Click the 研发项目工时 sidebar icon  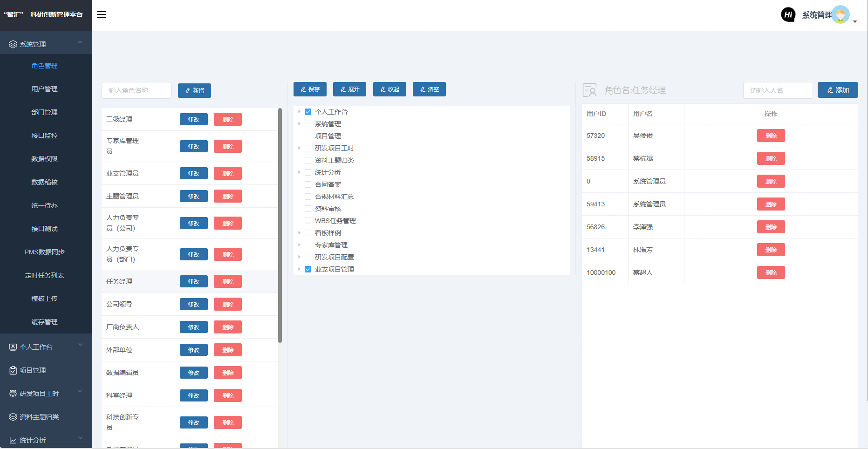[13, 394]
